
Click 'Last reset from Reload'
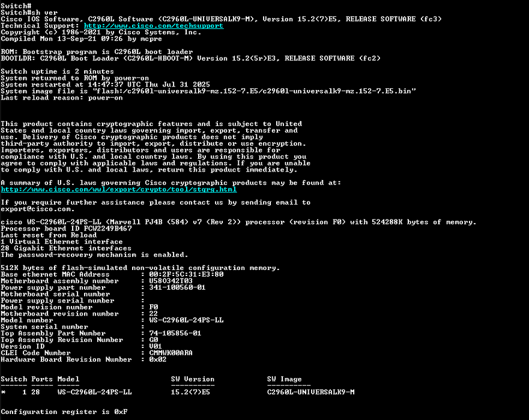(x=49, y=235)
